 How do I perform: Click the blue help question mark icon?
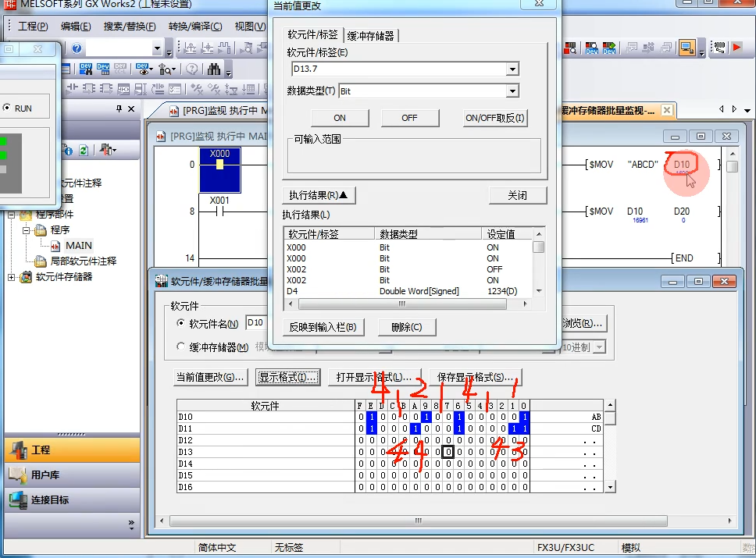pyautogui.click(x=77, y=48)
